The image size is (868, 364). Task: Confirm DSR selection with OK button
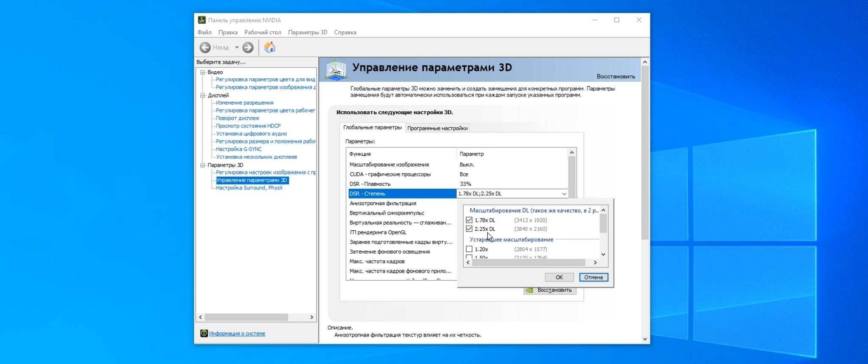pyautogui.click(x=559, y=277)
